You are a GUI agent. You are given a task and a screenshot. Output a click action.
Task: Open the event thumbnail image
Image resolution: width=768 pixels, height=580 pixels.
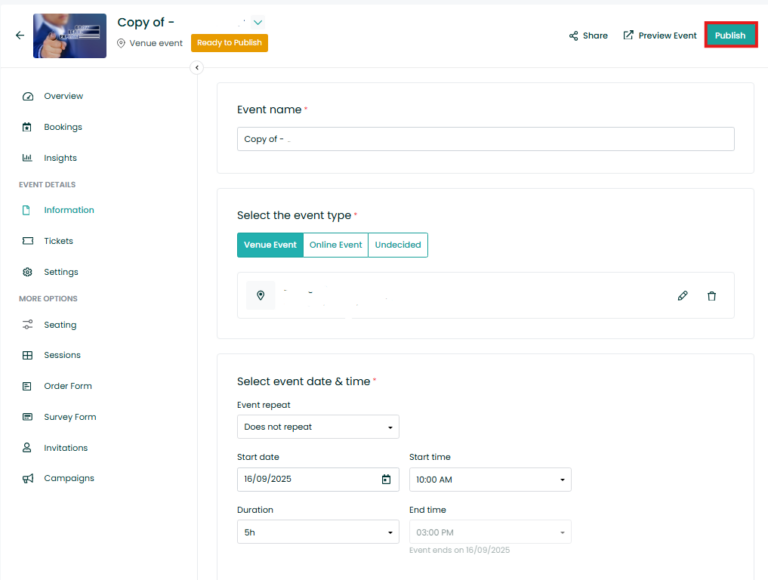(70, 36)
